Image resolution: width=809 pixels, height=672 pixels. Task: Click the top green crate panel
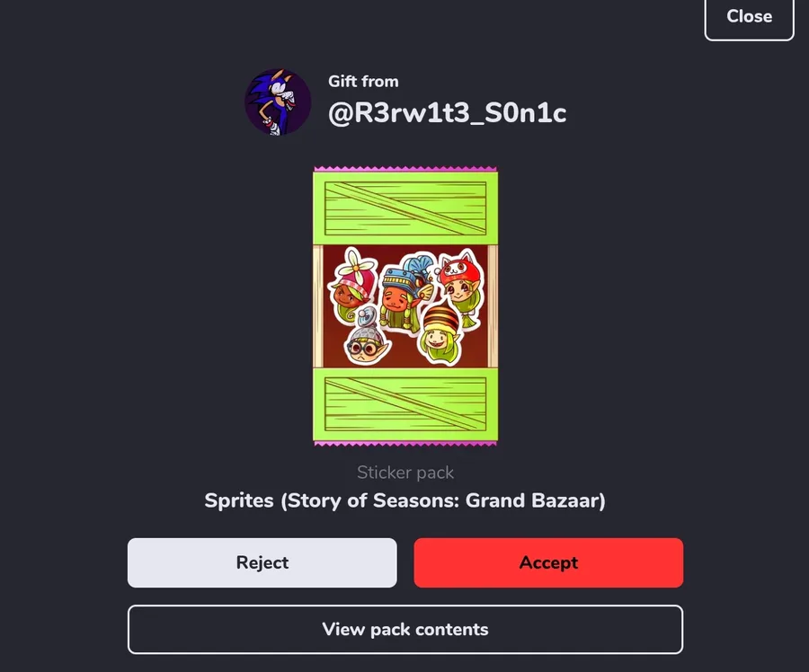tap(405, 208)
